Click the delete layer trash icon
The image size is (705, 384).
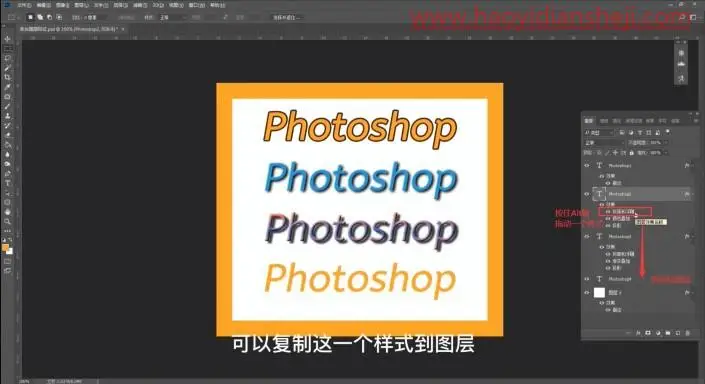point(687,333)
